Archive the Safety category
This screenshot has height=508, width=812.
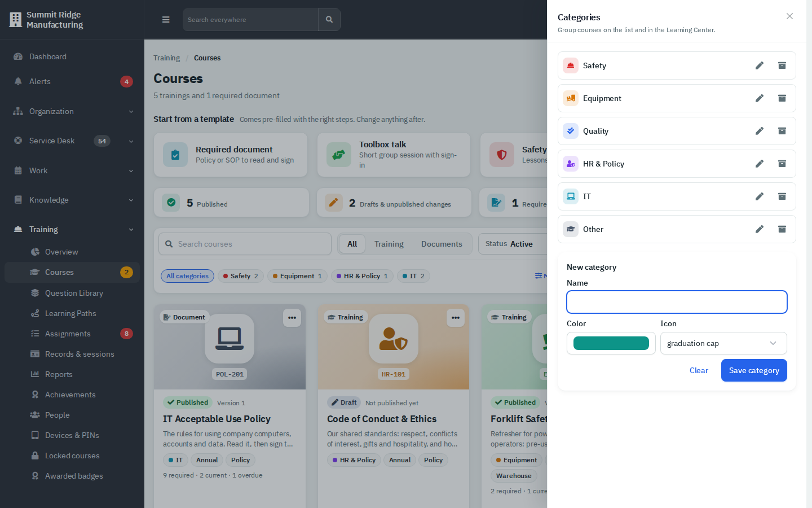point(782,65)
